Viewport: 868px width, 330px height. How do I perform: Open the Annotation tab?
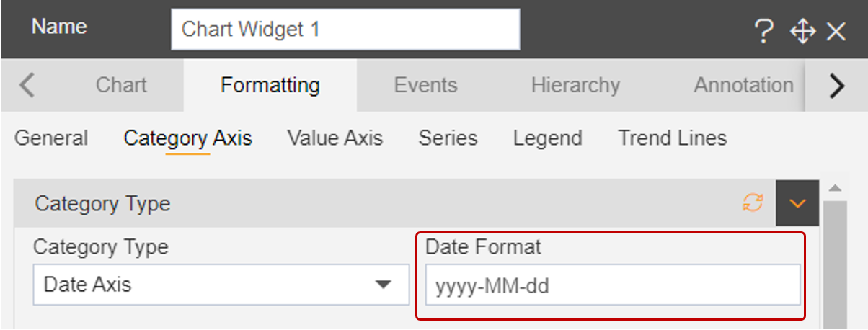(x=744, y=85)
